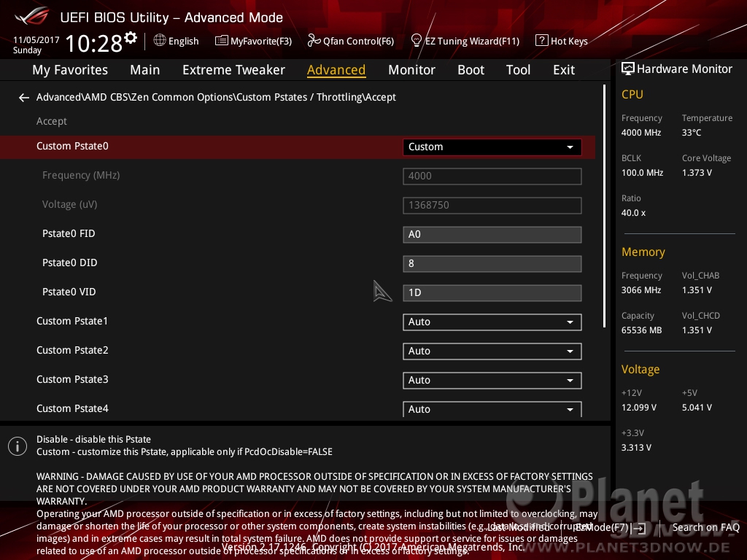Click the info icon in help panel
The image size is (747, 560).
click(x=18, y=446)
